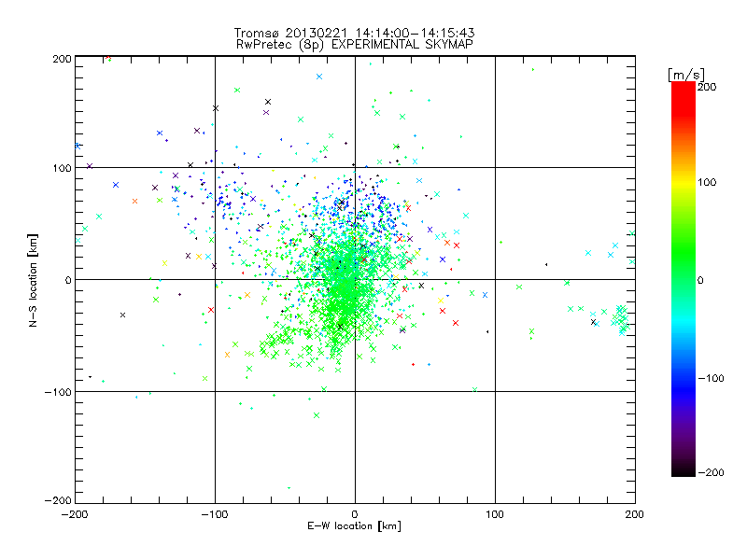Click y-axis tick label "-100"
The width and height of the screenshot is (747, 560).
[x=58, y=392]
